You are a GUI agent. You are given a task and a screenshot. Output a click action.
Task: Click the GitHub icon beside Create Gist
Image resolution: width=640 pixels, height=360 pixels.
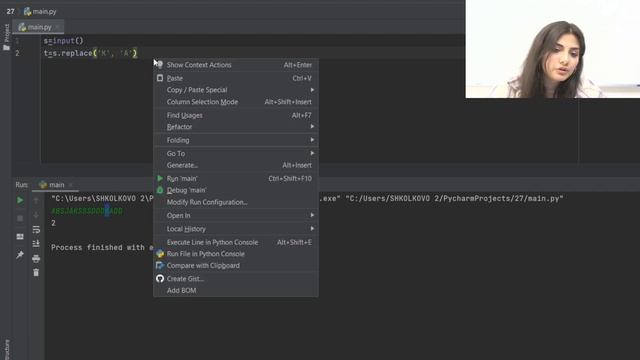click(160, 279)
